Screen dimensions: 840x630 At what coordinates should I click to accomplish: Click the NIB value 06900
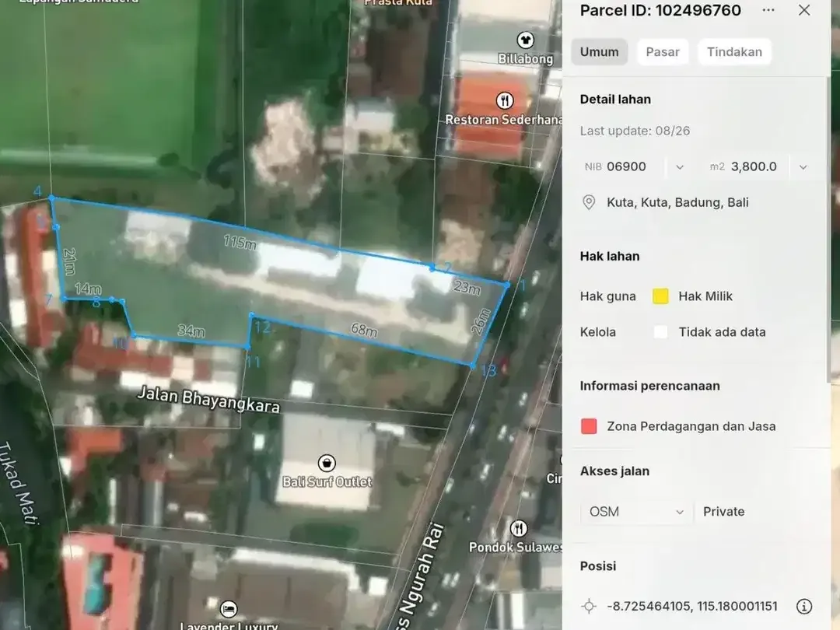coord(626,166)
